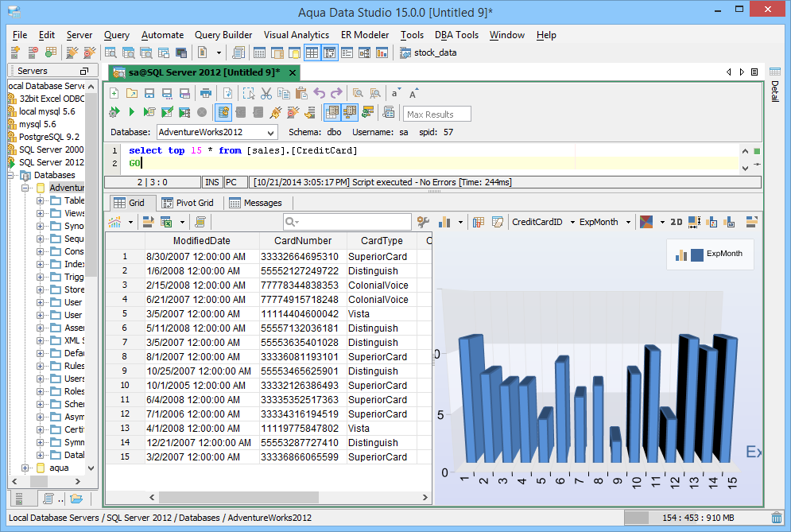Click the scissors Cut icon
Image resolution: width=791 pixels, height=532 pixels.
(266, 93)
